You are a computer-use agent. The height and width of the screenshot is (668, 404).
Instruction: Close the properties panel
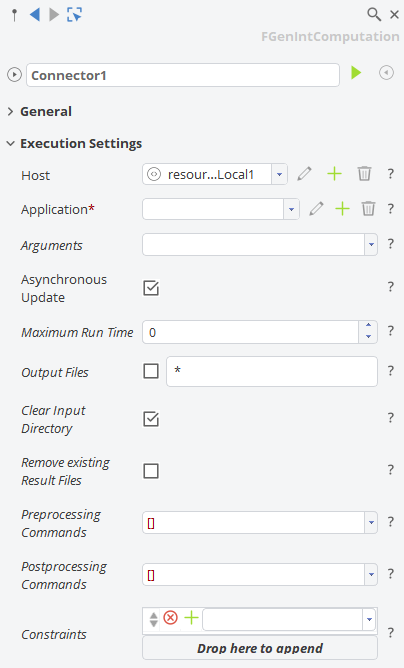click(x=395, y=14)
